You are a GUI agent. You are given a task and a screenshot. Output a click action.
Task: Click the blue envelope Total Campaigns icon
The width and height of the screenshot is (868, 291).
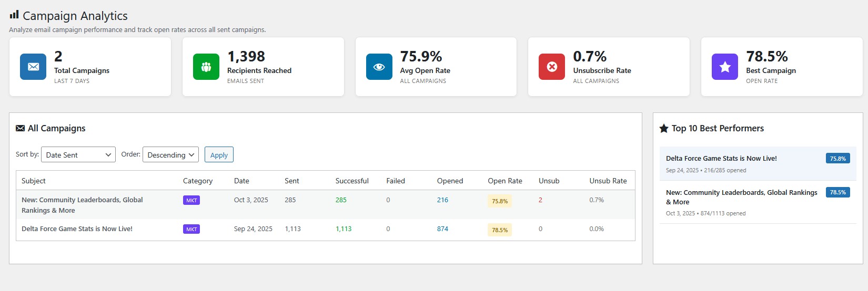coord(33,67)
